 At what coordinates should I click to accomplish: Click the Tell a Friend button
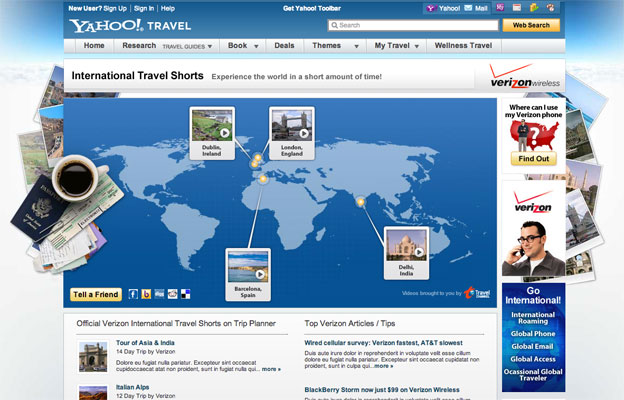click(x=96, y=294)
